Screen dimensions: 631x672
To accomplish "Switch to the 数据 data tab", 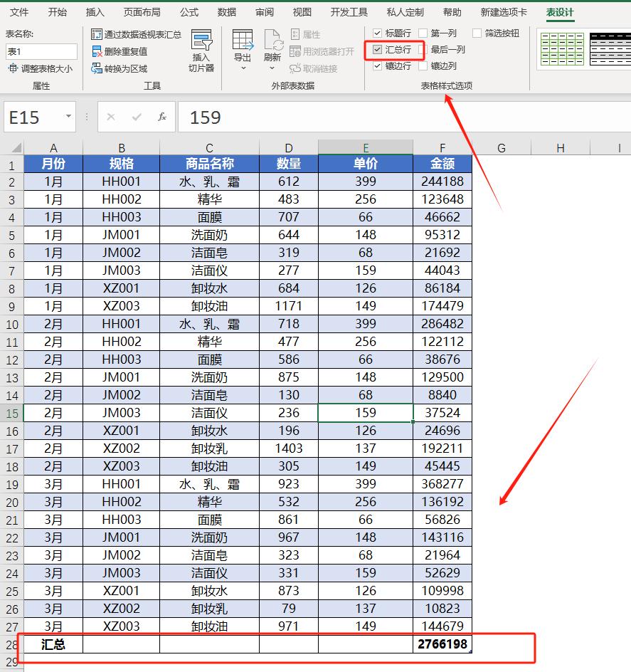I will coord(227,12).
